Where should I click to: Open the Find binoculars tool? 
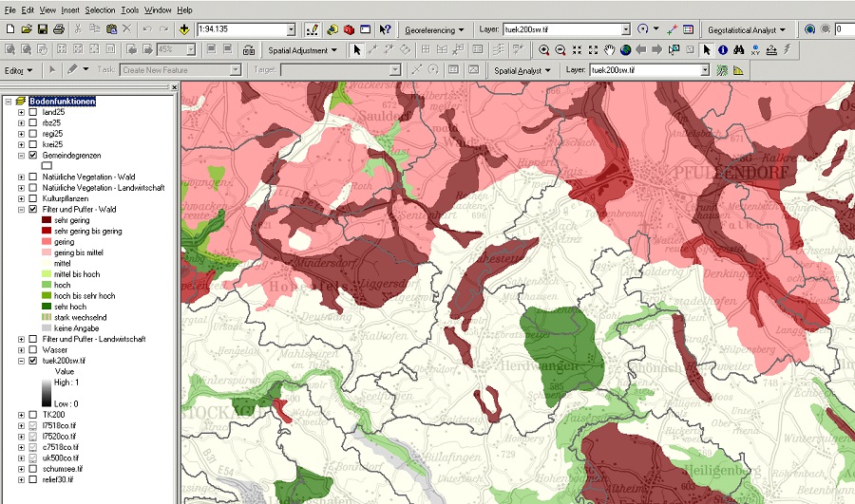[x=738, y=49]
